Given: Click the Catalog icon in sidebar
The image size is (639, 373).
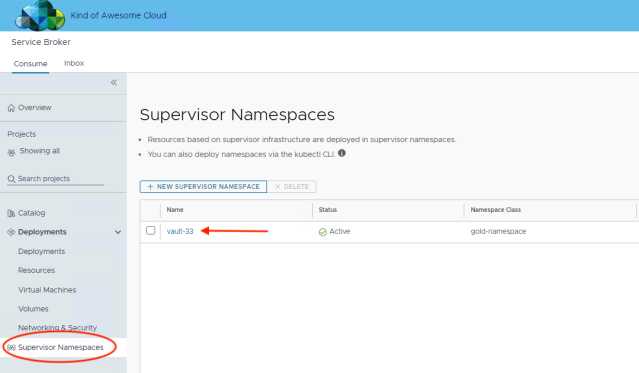Looking at the screenshot, I should coord(11,213).
